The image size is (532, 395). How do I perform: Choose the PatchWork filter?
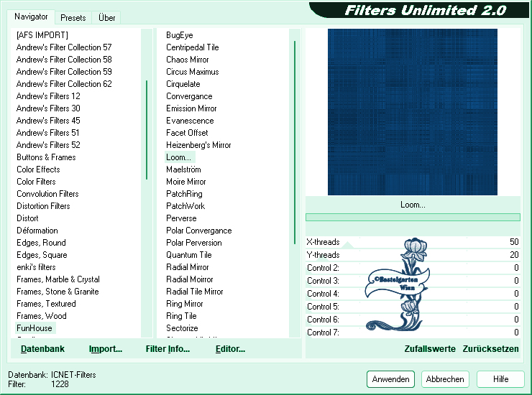pos(185,206)
